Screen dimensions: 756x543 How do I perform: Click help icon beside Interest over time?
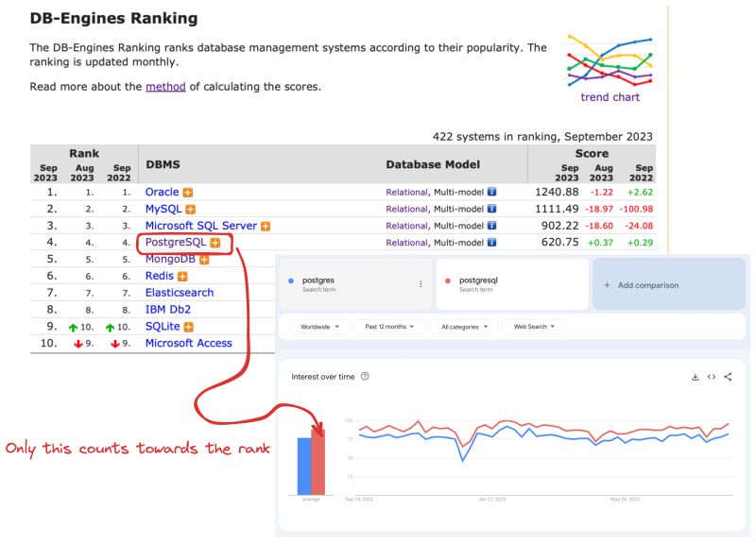365,376
